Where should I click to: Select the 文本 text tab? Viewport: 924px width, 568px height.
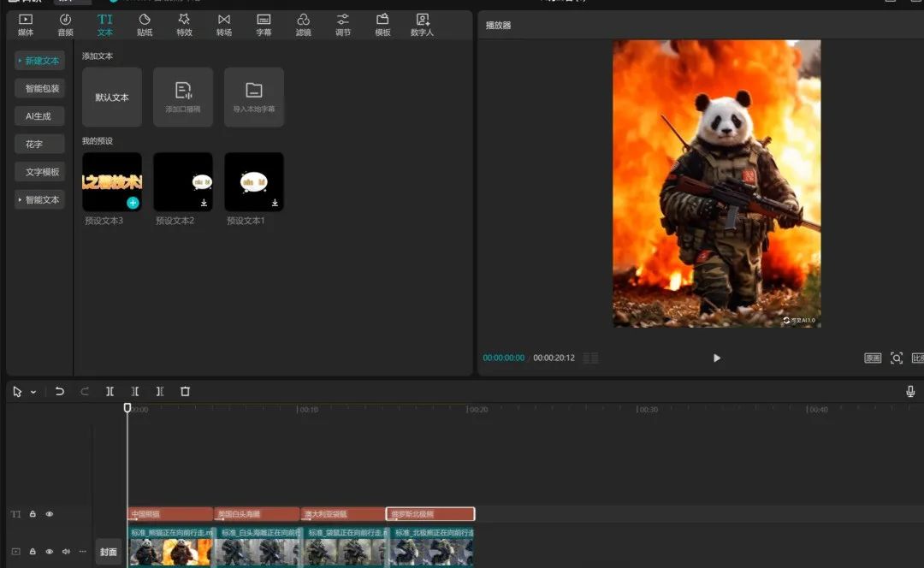105,26
